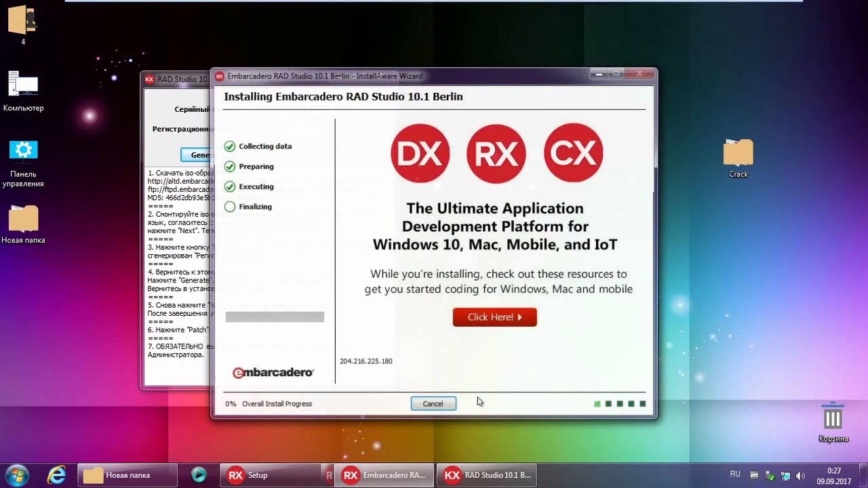Click the 0% Overall Install Progress text
Viewport: 868px width, 488px height.
269,404
